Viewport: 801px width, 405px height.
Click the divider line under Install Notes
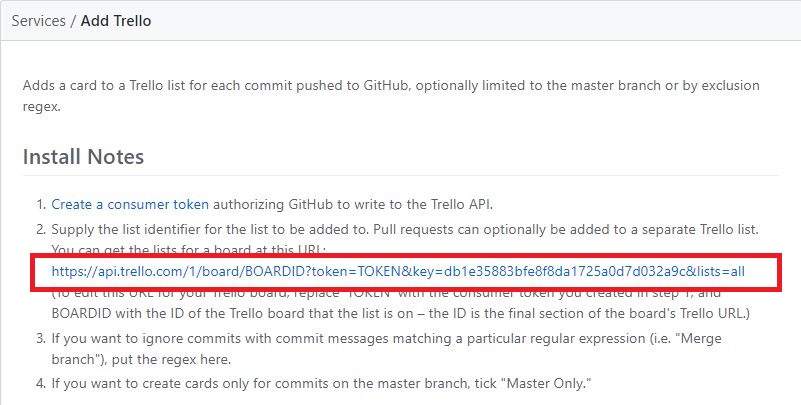[400, 176]
